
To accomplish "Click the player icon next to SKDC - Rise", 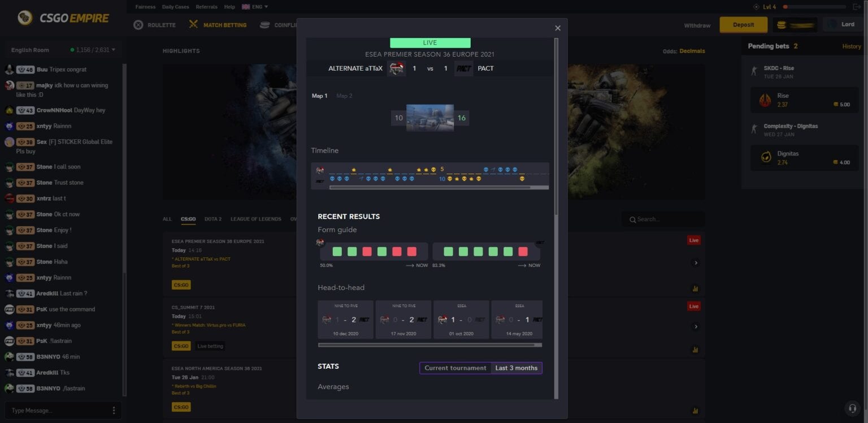I will coord(754,71).
